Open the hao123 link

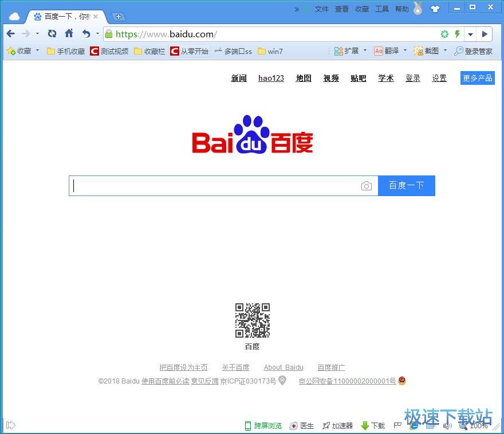click(271, 78)
